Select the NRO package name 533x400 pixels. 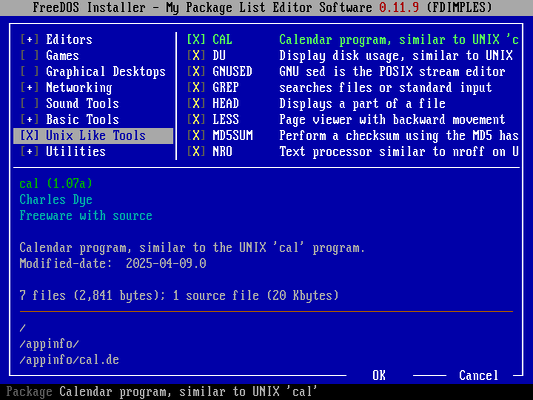pyautogui.click(x=222, y=152)
